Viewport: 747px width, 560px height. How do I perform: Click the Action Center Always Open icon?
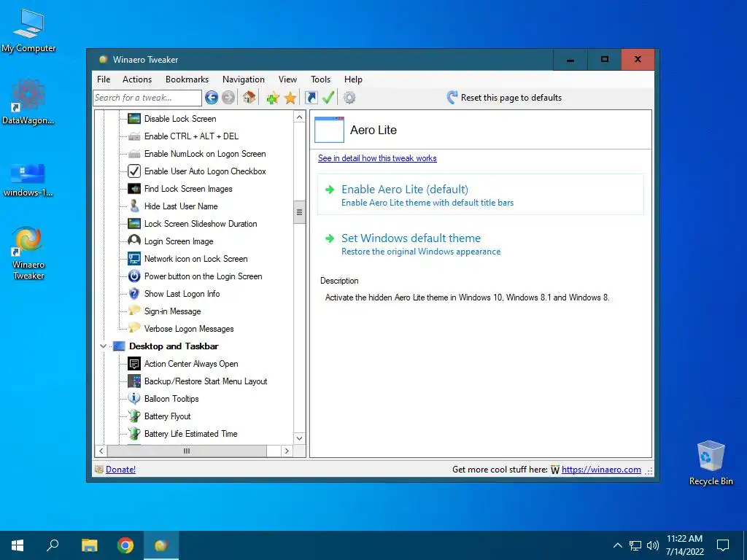[134, 364]
